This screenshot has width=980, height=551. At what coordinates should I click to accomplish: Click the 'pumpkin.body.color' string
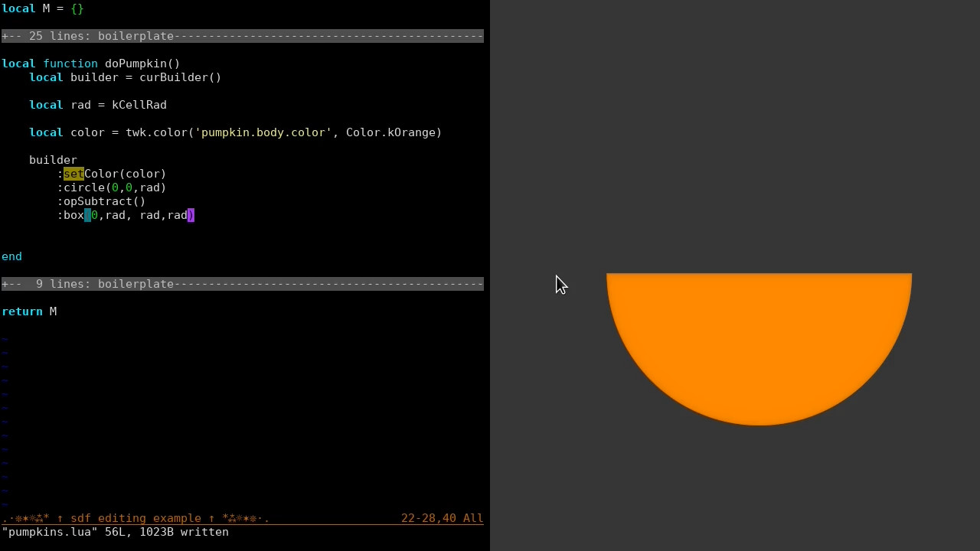[263, 132]
